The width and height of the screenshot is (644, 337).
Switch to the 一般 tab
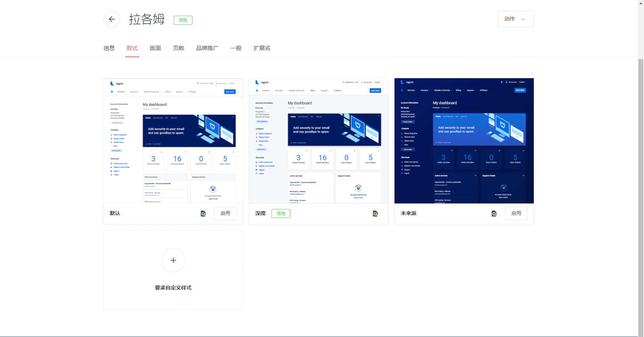coord(236,48)
